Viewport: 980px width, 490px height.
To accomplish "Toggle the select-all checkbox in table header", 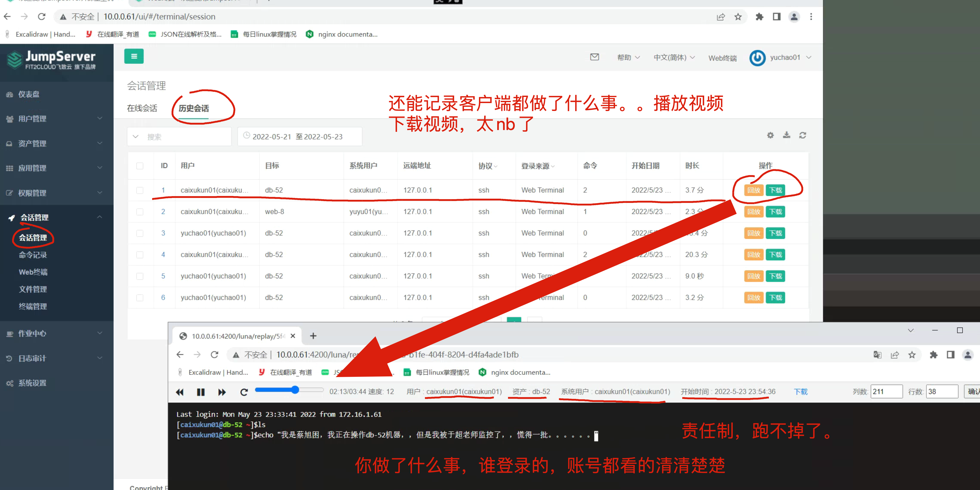I will tap(140, 166).
